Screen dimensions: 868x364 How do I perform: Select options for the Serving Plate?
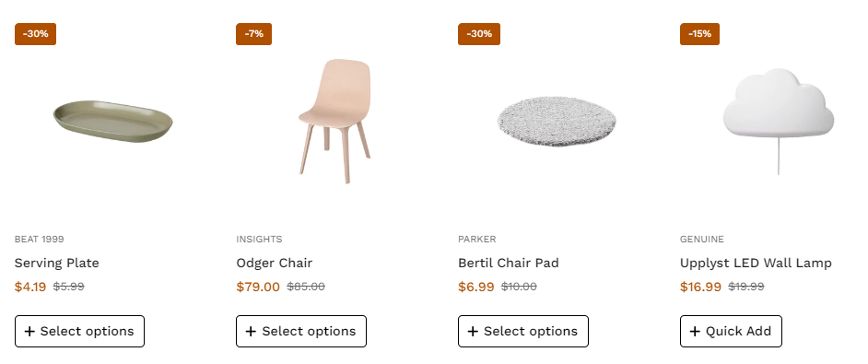(x=80, y=332)
